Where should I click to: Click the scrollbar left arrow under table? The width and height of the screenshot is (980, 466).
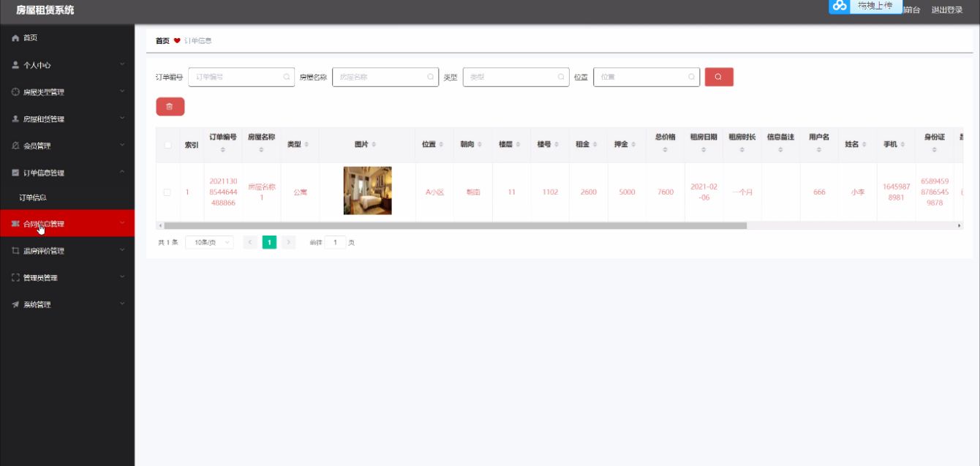pyautogui.click(x=159, y=225)
